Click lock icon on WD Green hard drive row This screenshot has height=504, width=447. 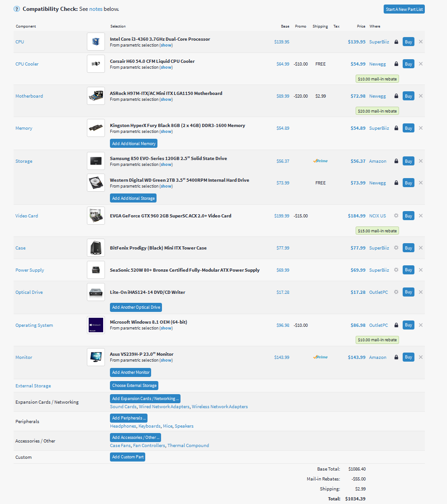coord(396,183)
